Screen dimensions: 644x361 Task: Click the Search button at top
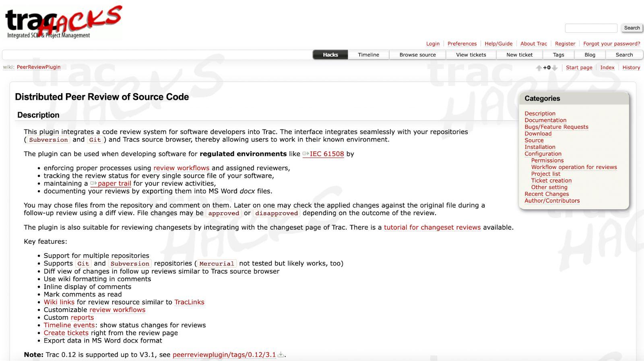632,28
